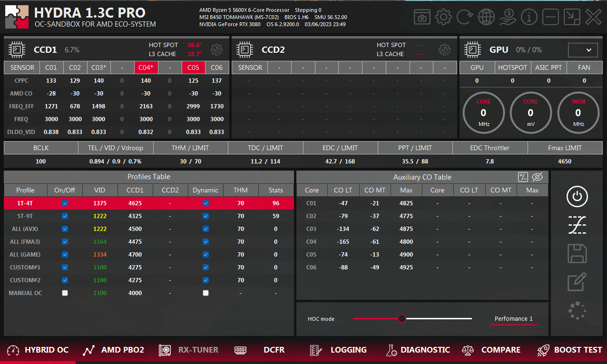Screen dimensions: 607x364
Task: Click the pencil edit profile icon
Action: click(577, 282)
